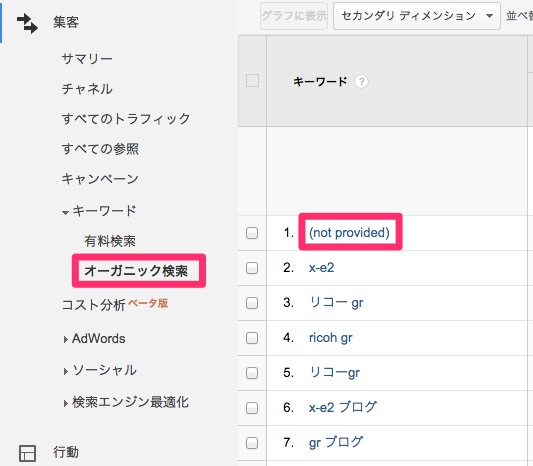This screenshot has width=533, height=466.
Task: Click the 集客 acquisition arrows icon
Action: tap(27, 23)
